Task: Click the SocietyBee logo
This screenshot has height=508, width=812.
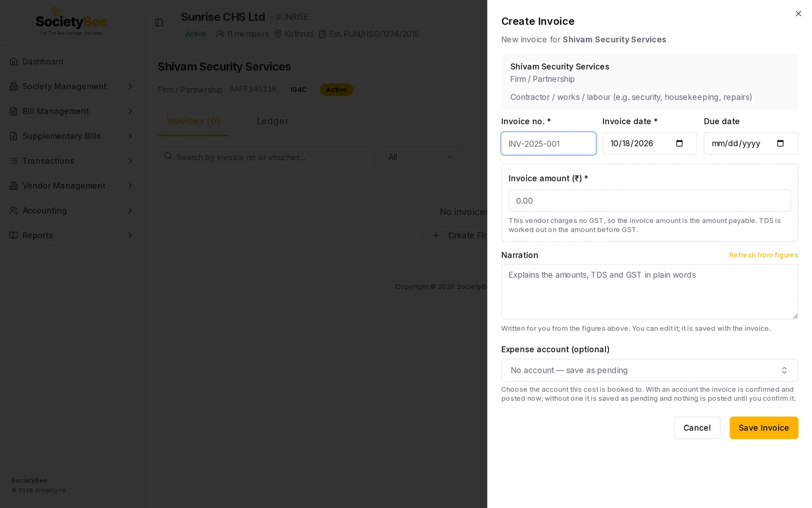Action: (x=72, y=21)
